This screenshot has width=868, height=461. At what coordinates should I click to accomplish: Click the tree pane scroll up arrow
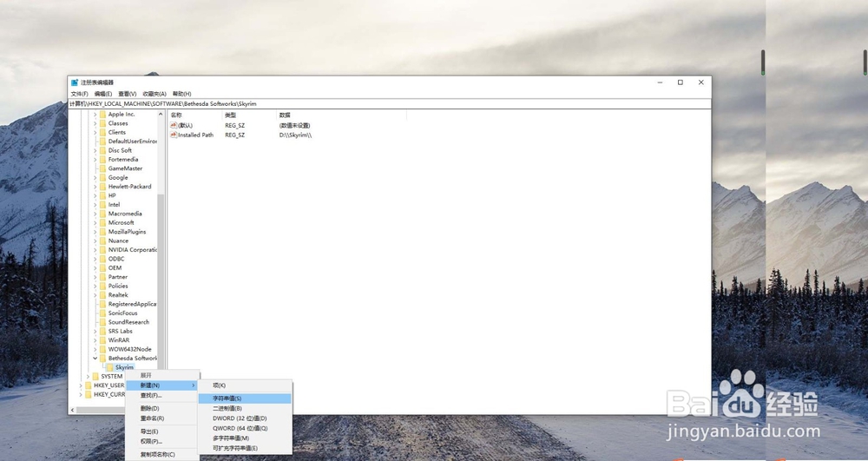(161, 114)
